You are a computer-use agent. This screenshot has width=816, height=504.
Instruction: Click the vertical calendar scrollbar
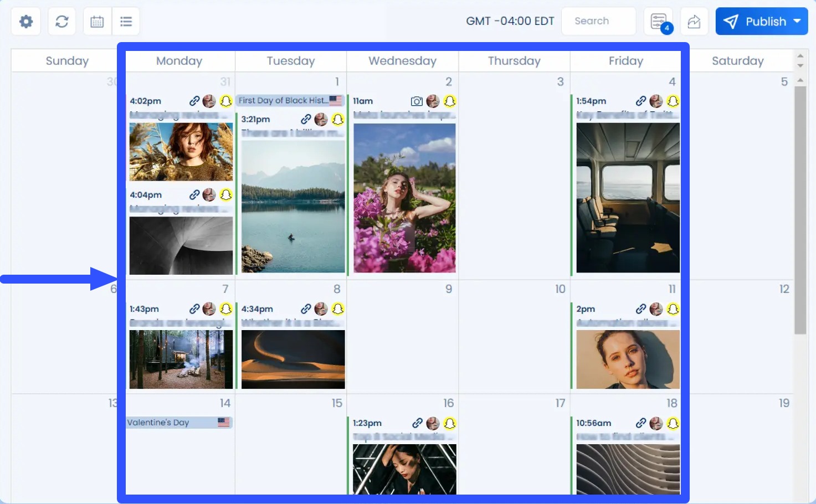coord(800,210)
